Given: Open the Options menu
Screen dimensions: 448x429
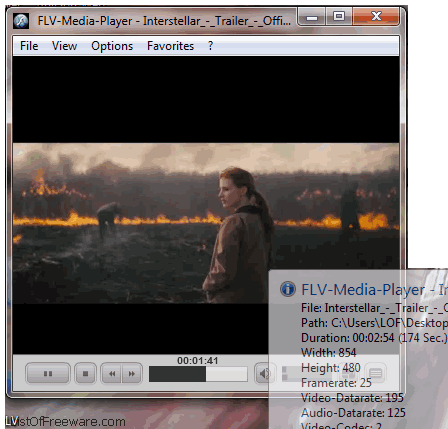Looking at the screenshot, I should pos(112,46).
